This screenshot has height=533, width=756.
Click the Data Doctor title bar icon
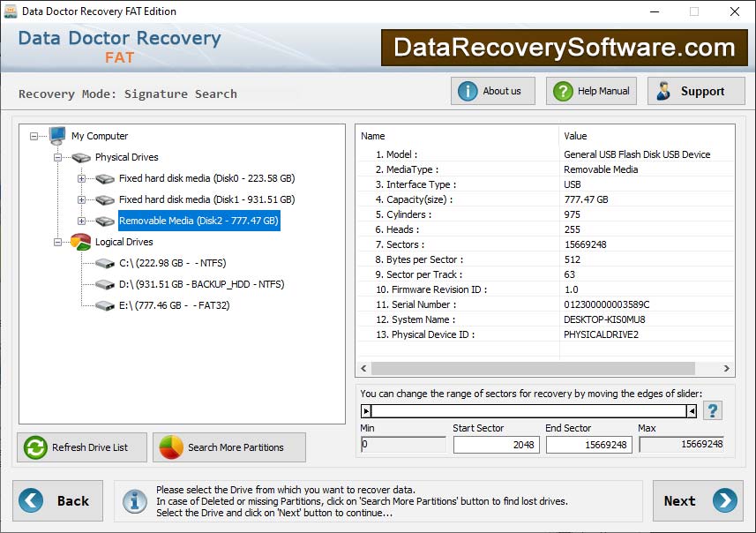point(10,11)
